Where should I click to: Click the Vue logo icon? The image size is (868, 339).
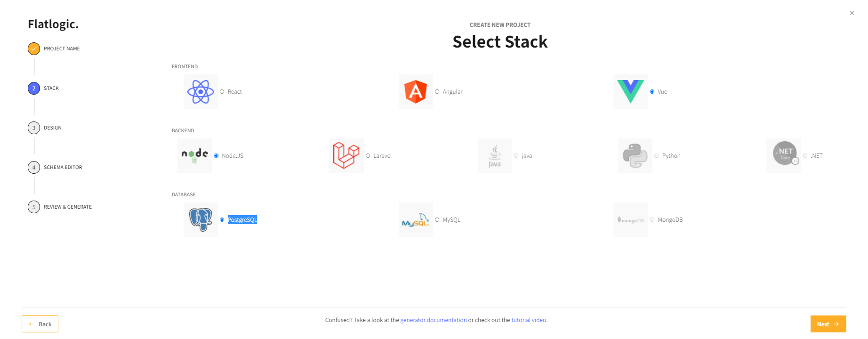(x=631, y=92)
